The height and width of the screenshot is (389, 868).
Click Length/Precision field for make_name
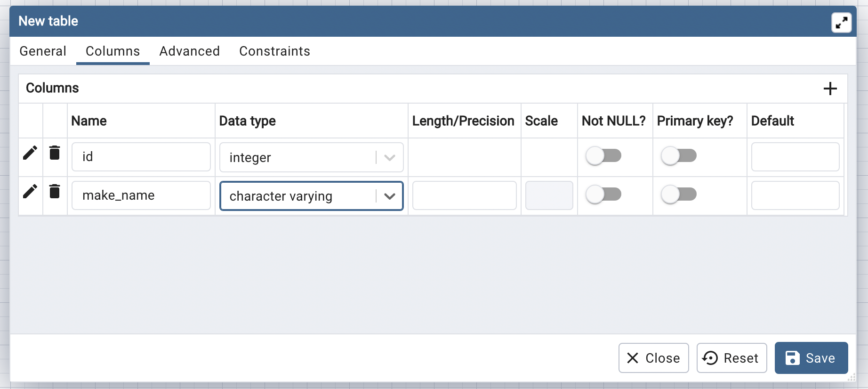pyautogui.click(x=464, y=195)
